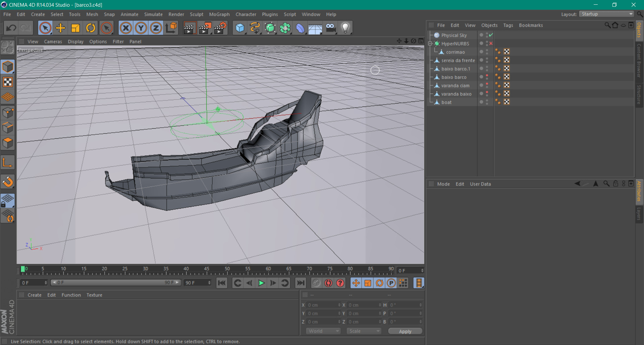The height and width of the screenshot is (345, 644).
Task: Toggle Snap magnet icon
Action: (8, 182)
